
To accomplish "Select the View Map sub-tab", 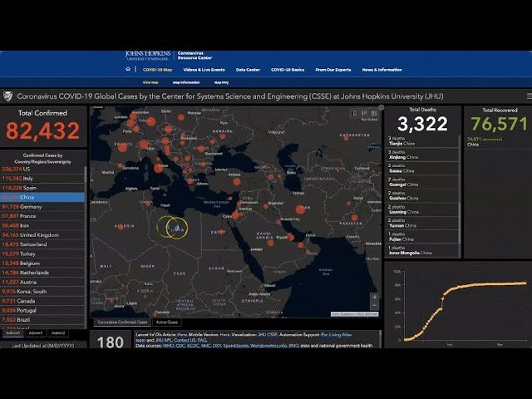I will [x=150, y=82].
